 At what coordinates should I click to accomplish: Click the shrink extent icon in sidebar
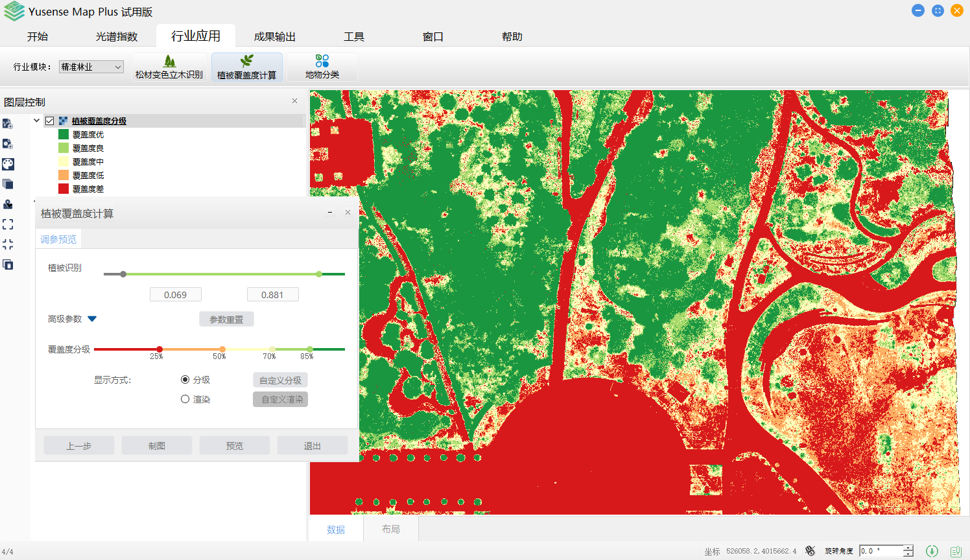click(8, 244)
